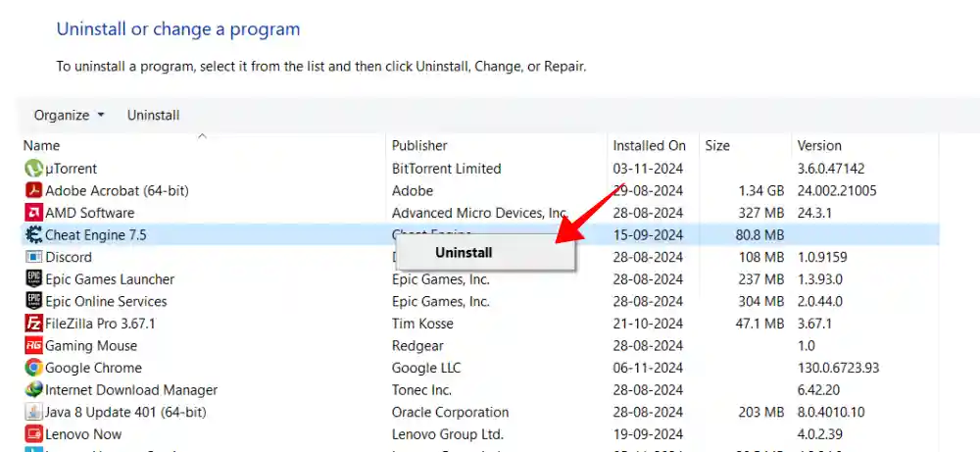Sort by Installed On column header
This screenshot has width=980, height=452.
click(650, 146)
